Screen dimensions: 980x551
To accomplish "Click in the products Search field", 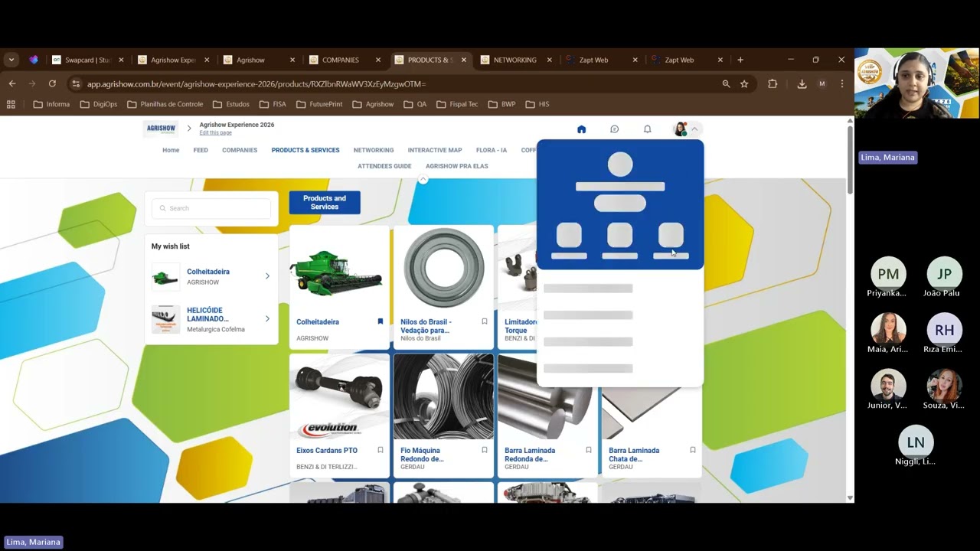I will coord(211,208).
